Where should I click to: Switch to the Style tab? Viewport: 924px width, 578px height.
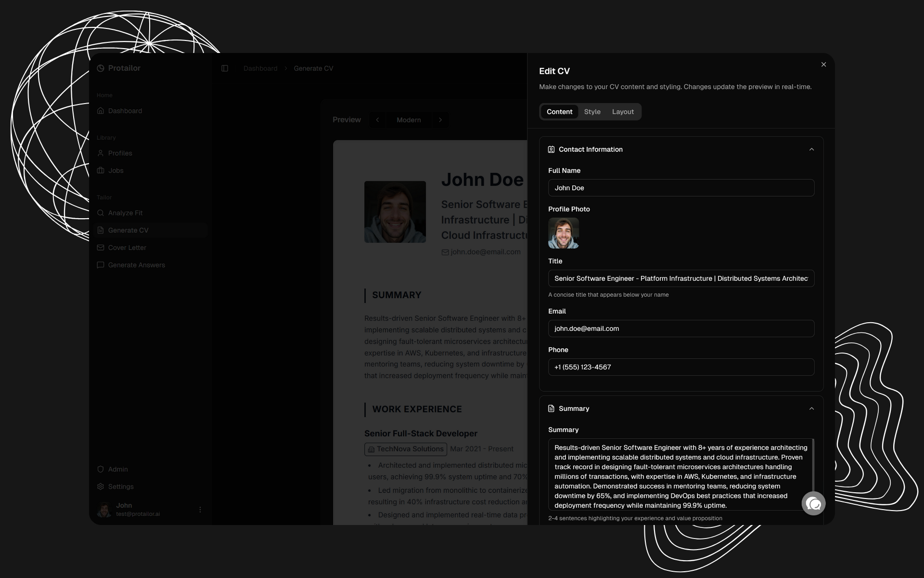pos(592,112)
